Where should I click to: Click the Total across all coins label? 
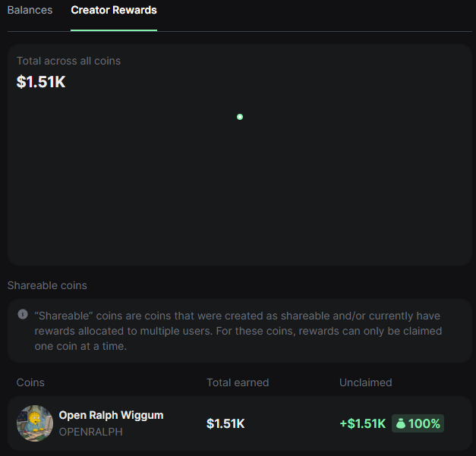point(68,61)
